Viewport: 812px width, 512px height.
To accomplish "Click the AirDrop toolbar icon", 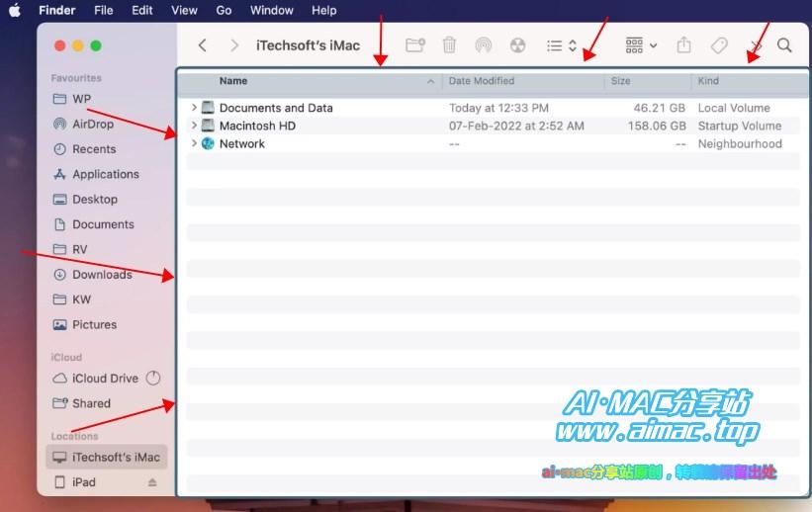I will (x=484, y=45).
